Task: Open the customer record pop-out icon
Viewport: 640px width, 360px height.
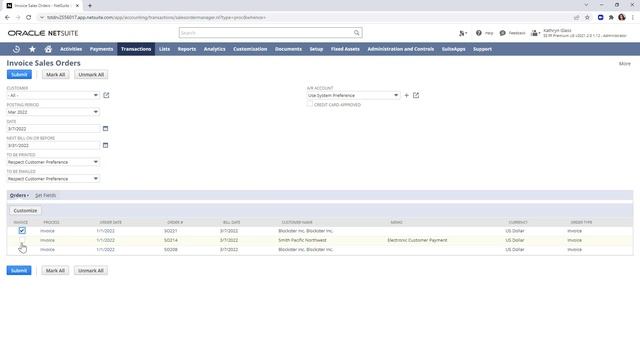Action: pyautogui.click(x=106, y=95)
